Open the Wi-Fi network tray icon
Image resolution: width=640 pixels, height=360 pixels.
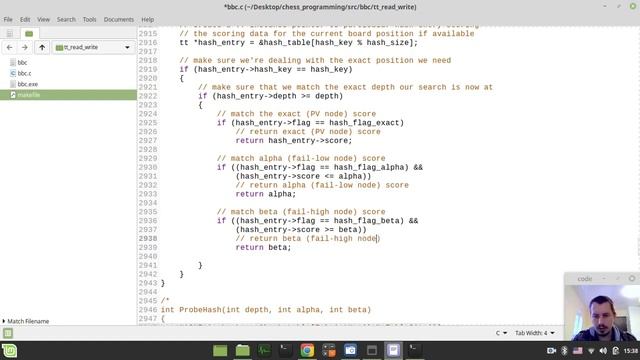(591, 351)
